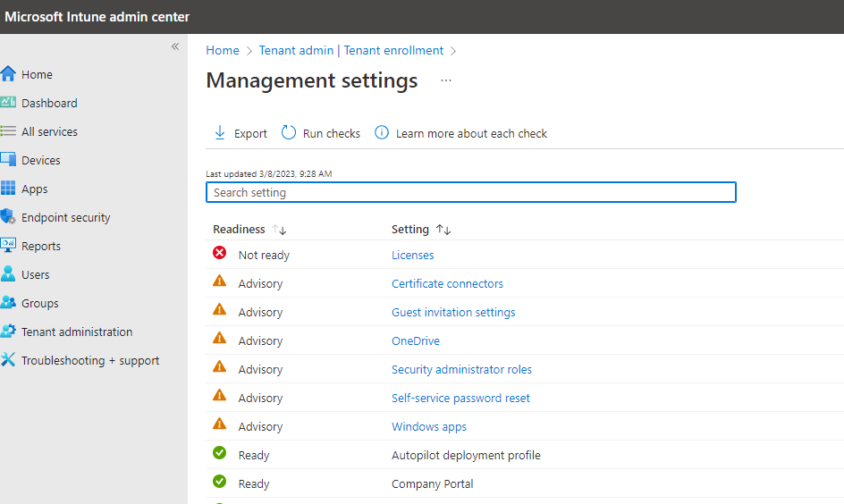
Task: Click warning icon for Self-service password reset
Action: click(x=220, y=395)
